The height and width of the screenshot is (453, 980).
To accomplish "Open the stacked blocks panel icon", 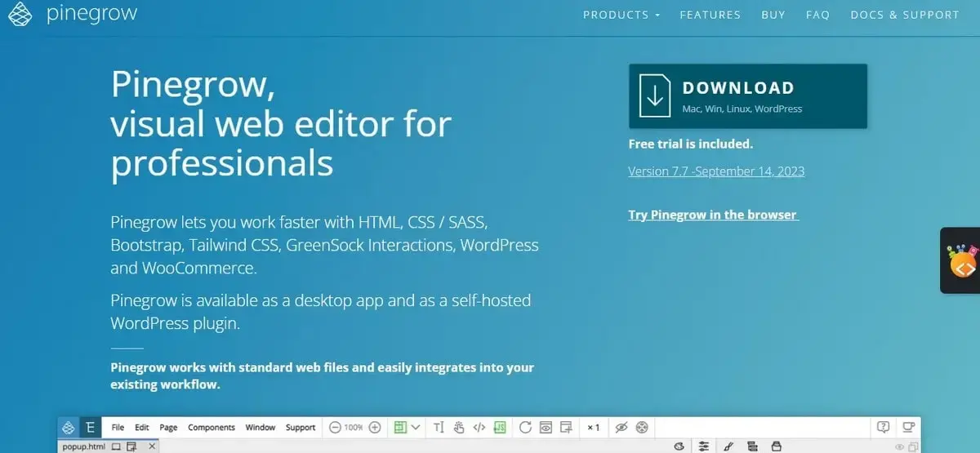I will (x=752, y=446).
